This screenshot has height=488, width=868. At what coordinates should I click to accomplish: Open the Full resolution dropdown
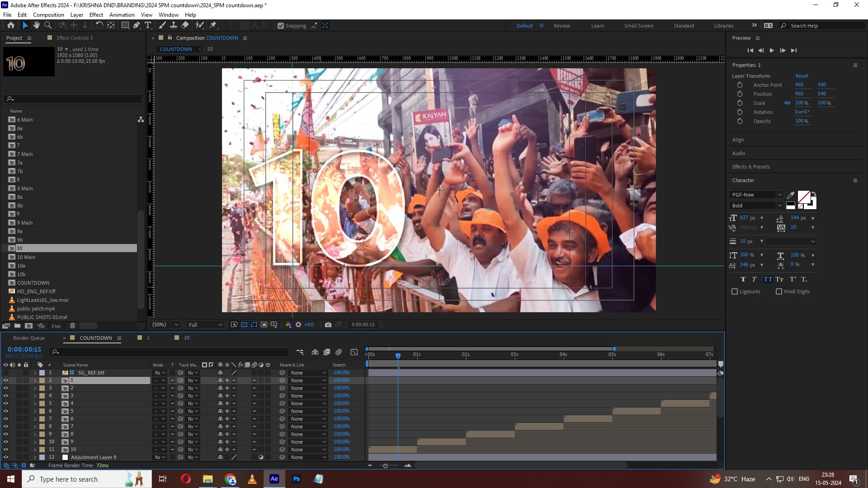[205, 324]
